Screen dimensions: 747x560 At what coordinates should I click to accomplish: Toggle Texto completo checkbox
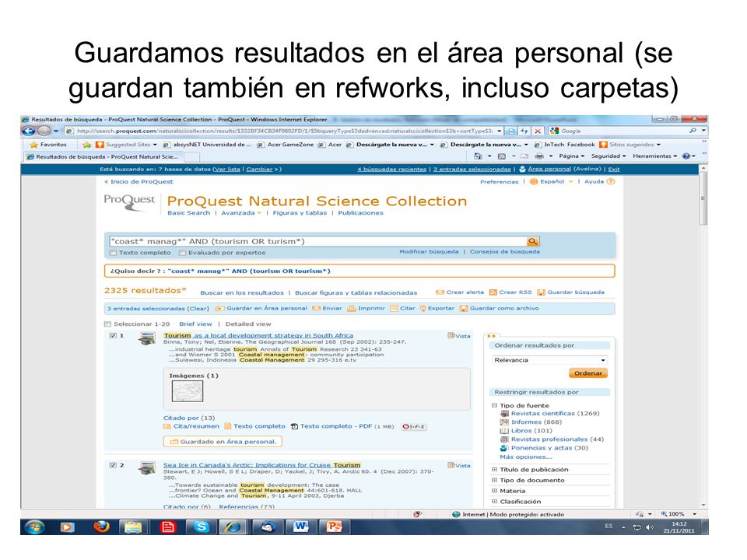click(113, 253)
